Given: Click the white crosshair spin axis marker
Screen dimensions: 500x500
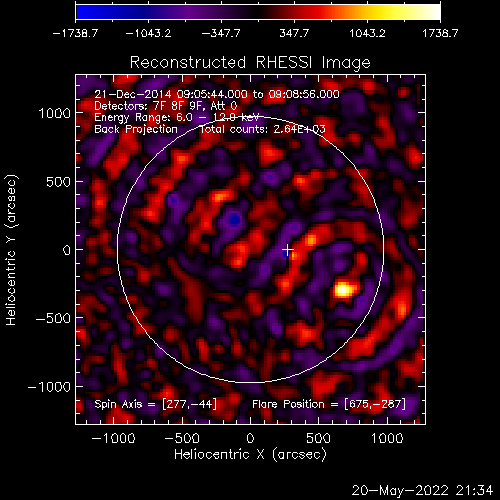Looking at the screenshot, I should [x=288, y=249].
